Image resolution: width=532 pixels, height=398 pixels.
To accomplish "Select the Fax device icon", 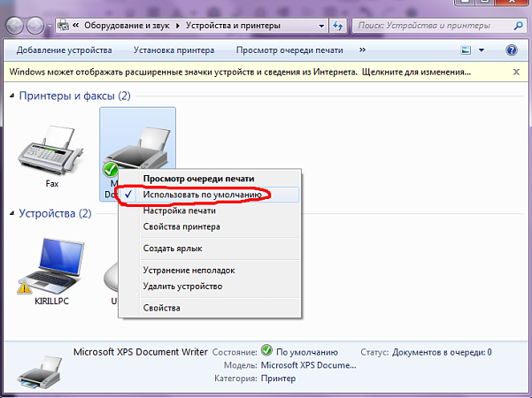I will [x=50, y=150].
